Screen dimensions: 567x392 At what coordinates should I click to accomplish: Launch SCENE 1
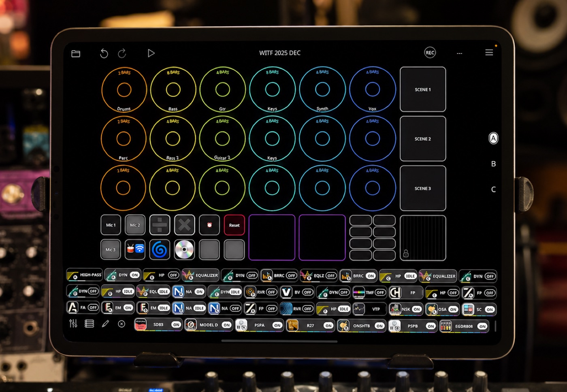pos(423,89)
